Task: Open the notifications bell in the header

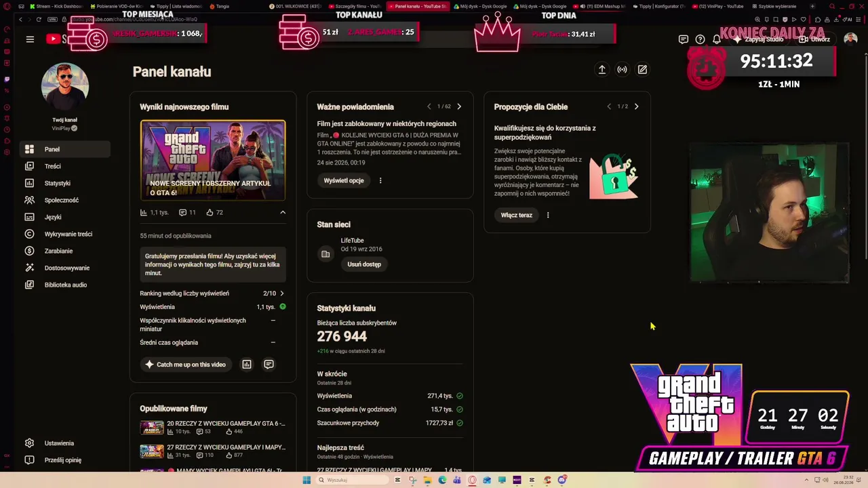Action: (717, 39)
